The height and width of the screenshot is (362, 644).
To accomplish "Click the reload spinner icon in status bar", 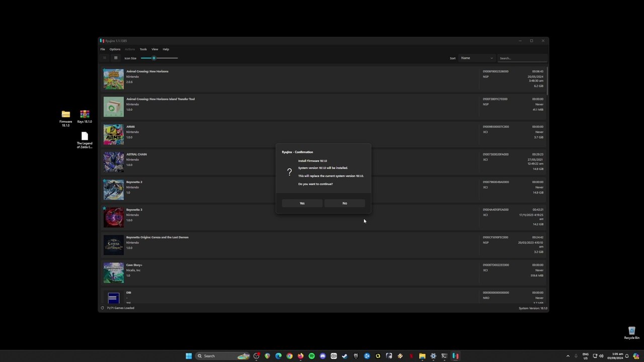I will point(102,308).
